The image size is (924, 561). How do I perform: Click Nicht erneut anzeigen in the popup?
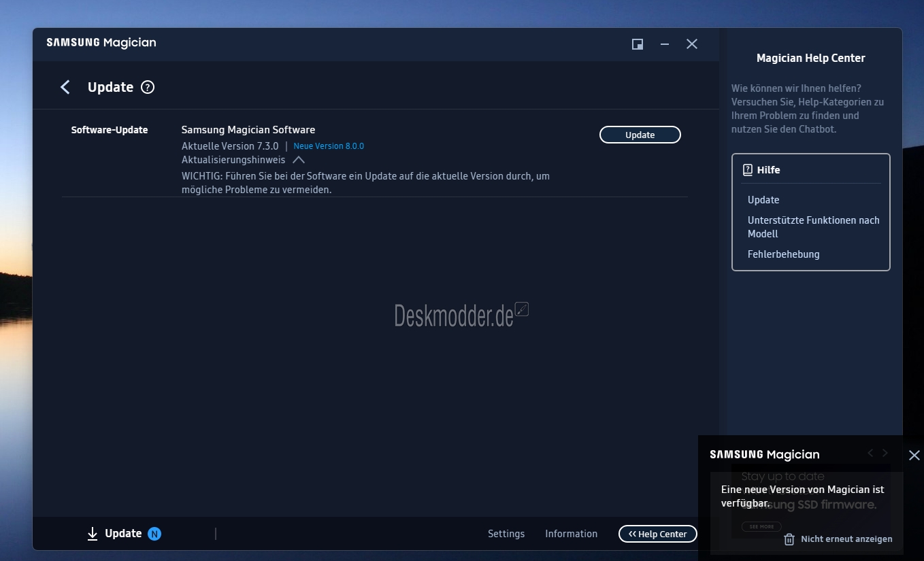846,539
